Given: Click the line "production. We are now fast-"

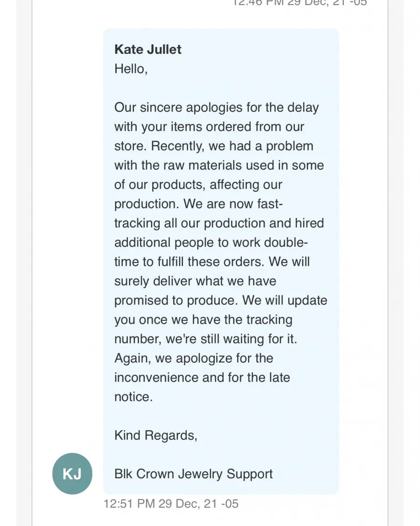Looking at the screenshot, I should (x=198, y=204).
